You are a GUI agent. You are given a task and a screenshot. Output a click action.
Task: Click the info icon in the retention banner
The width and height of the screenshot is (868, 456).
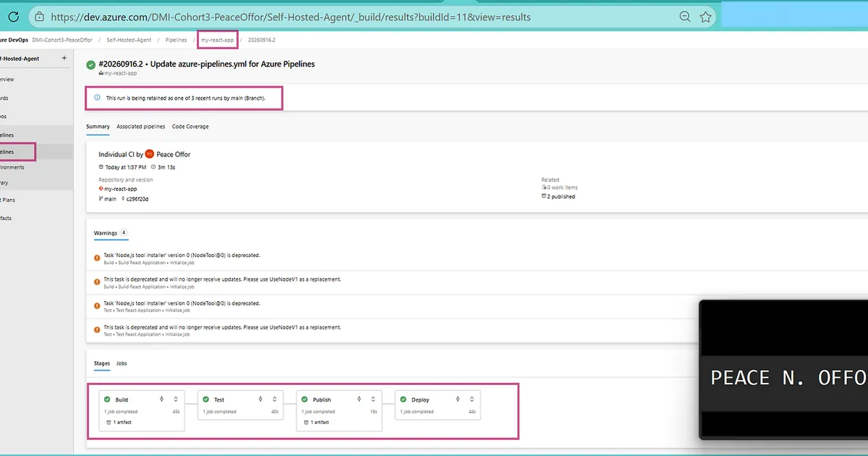click(98, 97)
